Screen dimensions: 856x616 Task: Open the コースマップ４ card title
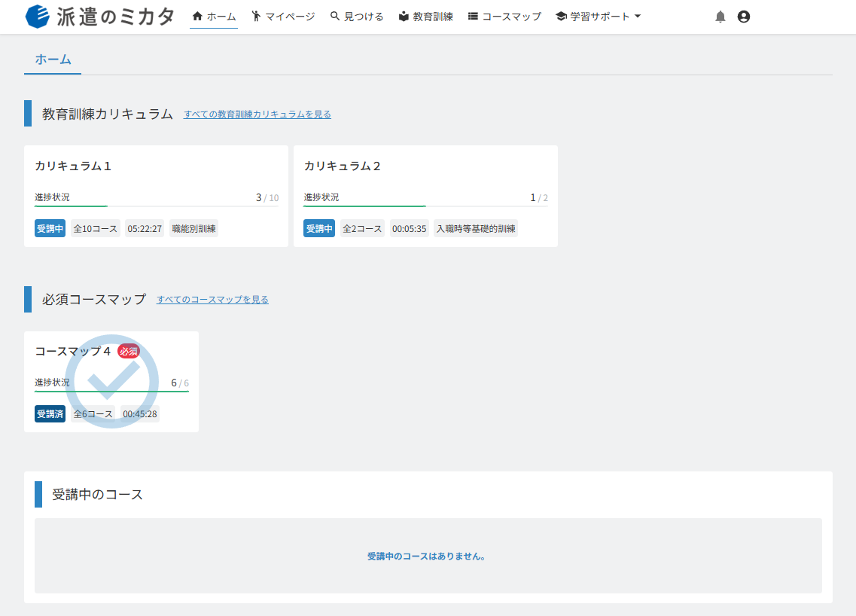(73, 351)
